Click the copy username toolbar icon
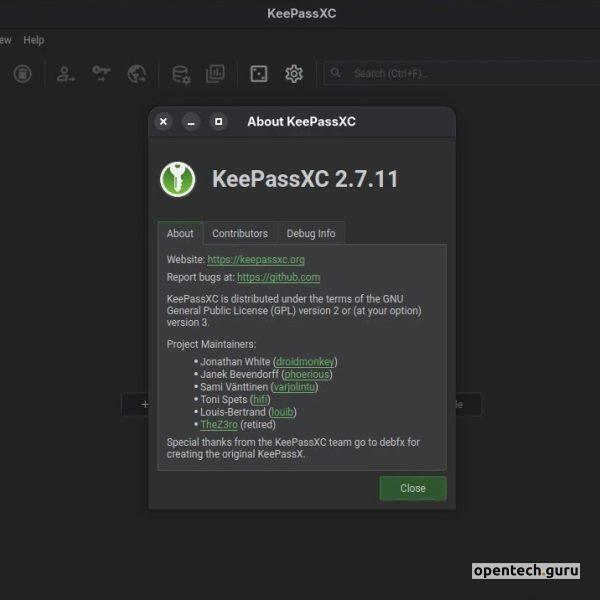 coord(66,74)
